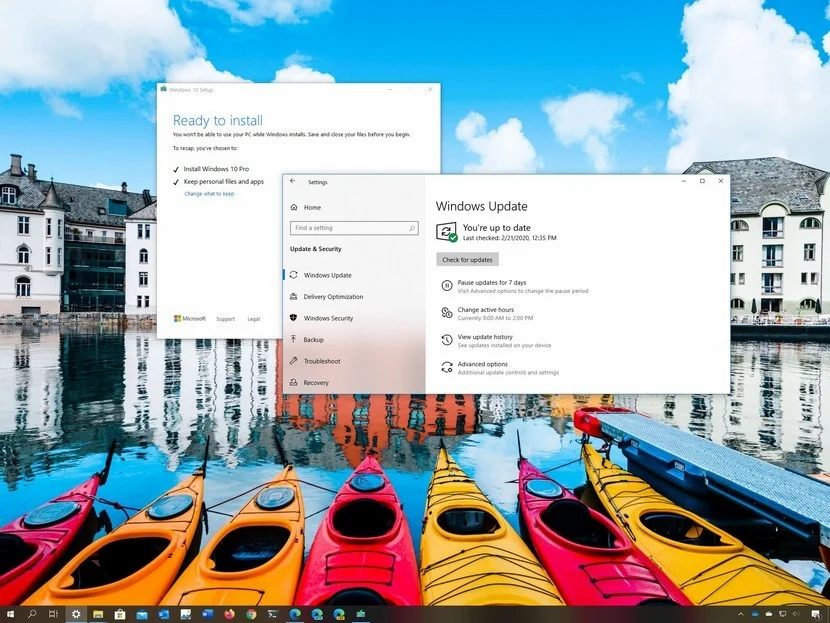830x623 pixels.
Task: Click the Advanced options gear-sync icon
Action: click(x=447, y=367)
